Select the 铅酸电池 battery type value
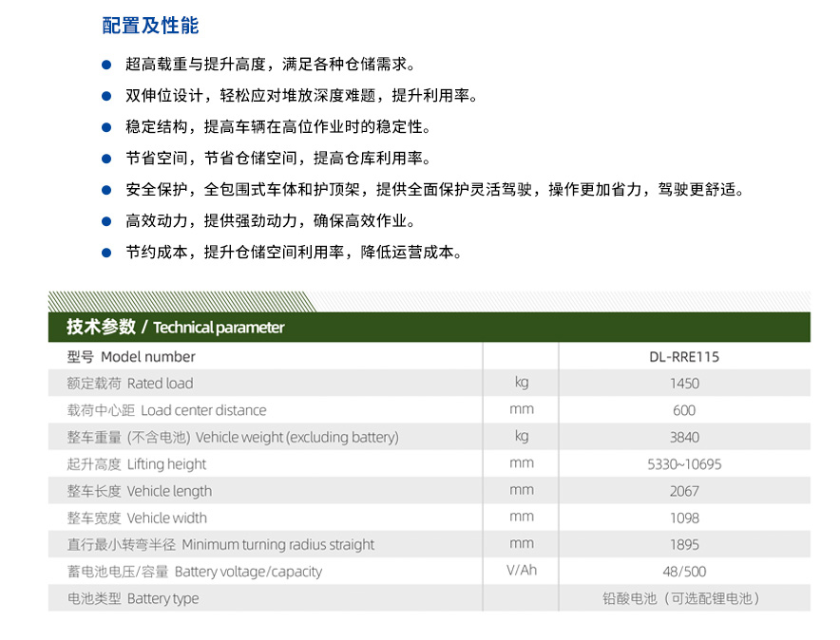 click(684, 598)
